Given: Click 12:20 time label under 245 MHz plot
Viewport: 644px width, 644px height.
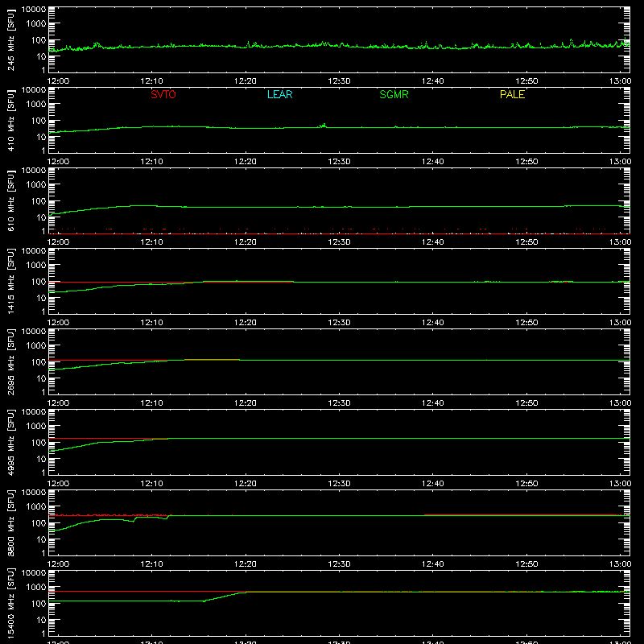Looking at the screenshot, I should [x=246, y=81].
